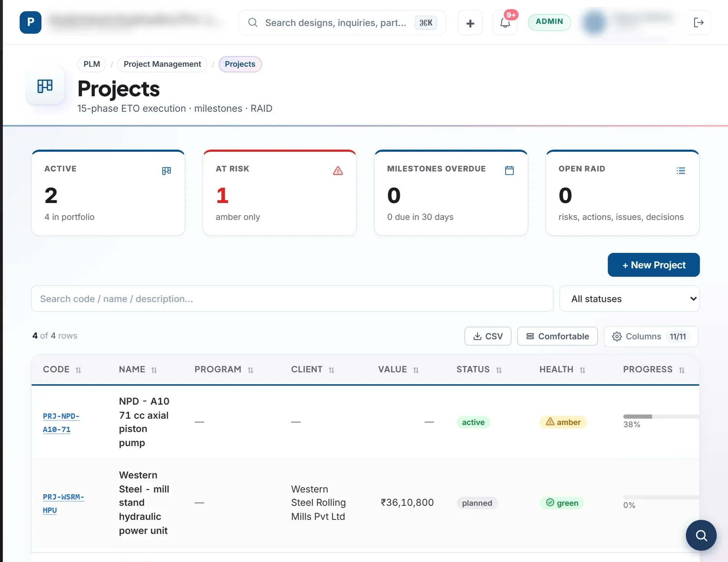Click list icon in Open RAID card

pos(681,171)
